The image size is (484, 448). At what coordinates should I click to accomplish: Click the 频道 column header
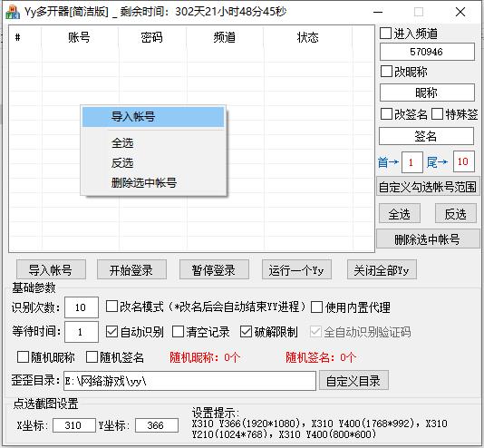[x=225, y=37]
